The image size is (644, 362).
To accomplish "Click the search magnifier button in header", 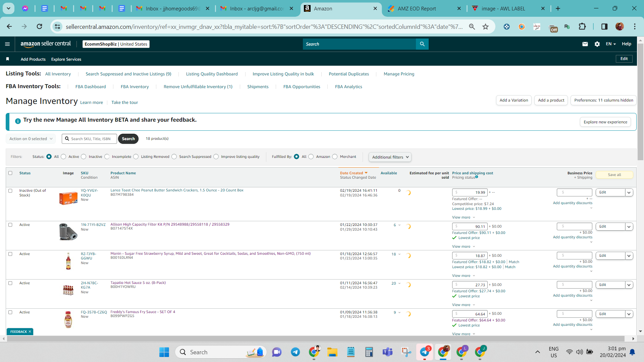I will (422, 44).
